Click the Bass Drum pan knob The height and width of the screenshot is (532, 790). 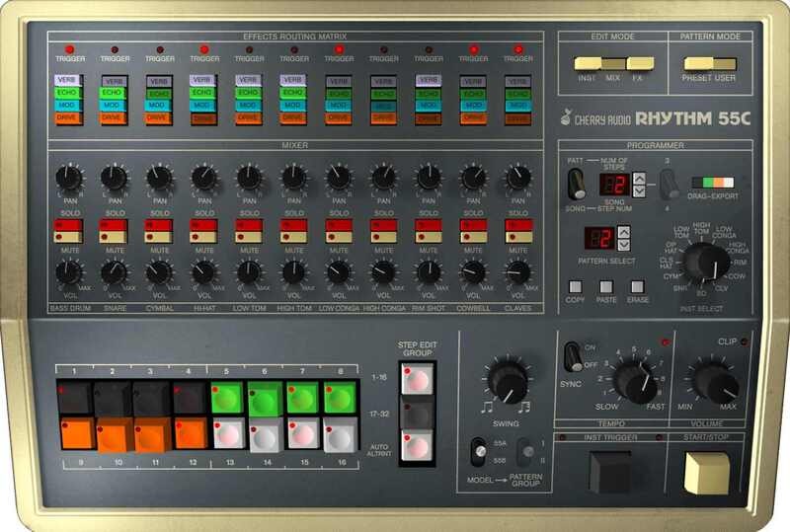68,178
